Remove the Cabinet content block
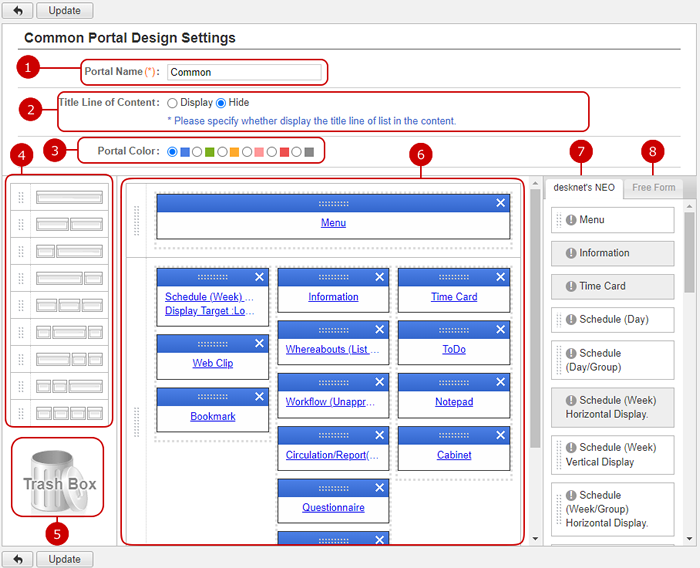 tap(500, 435)
